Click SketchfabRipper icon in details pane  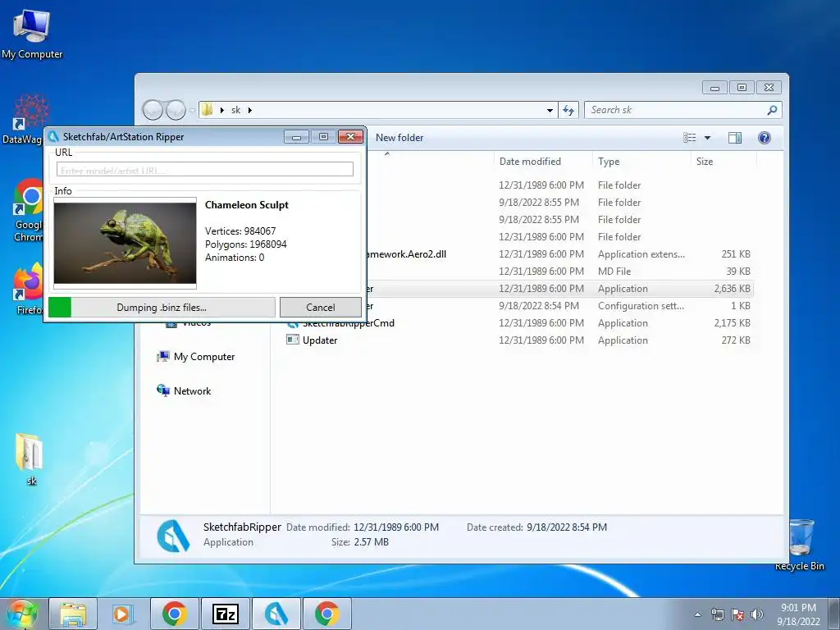click(174, 535)
